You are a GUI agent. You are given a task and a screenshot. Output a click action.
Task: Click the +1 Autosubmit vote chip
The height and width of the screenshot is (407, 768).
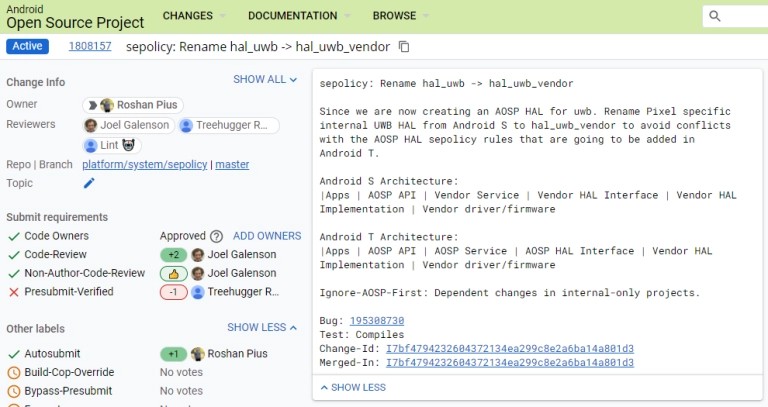[173, 354]
